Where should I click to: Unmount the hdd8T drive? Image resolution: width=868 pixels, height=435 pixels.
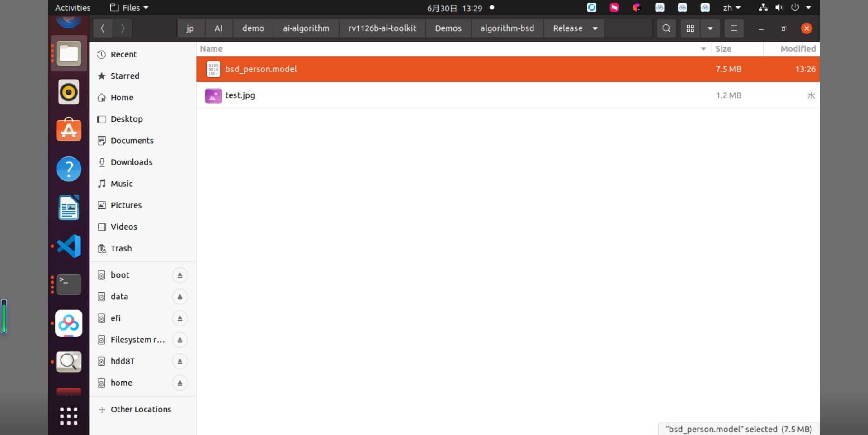point(180,361)
